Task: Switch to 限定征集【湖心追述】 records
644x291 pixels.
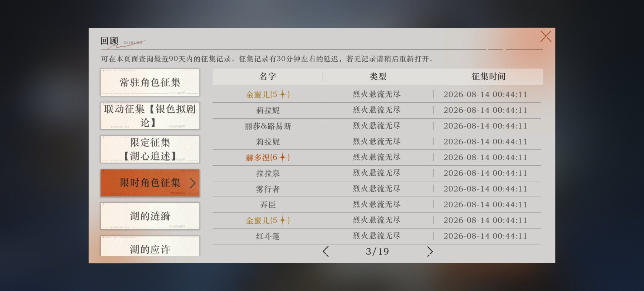Action: (150, 149)
